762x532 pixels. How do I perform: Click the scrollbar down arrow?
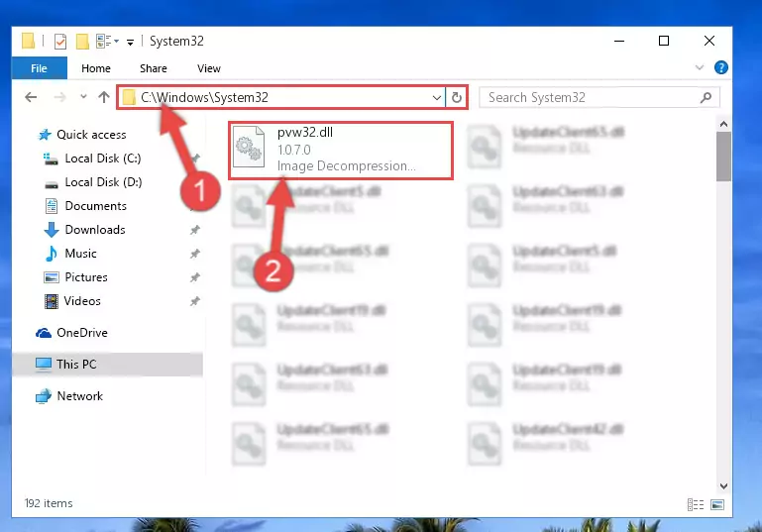723,486
